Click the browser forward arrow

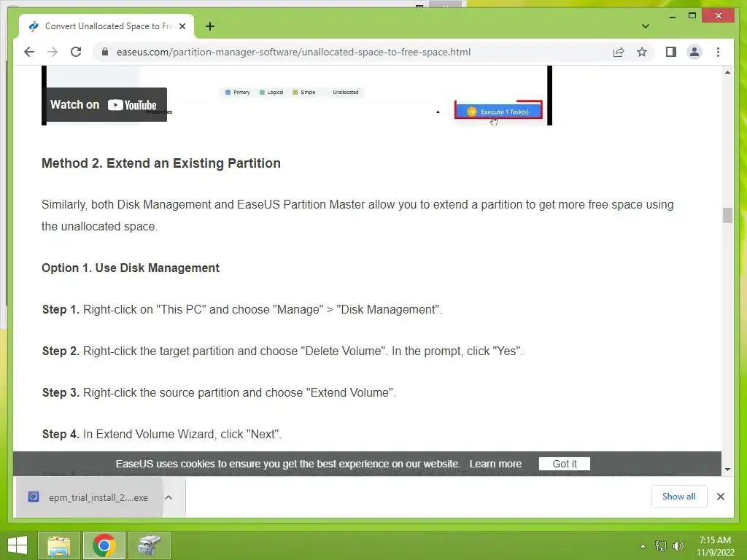tap(53, 52)
